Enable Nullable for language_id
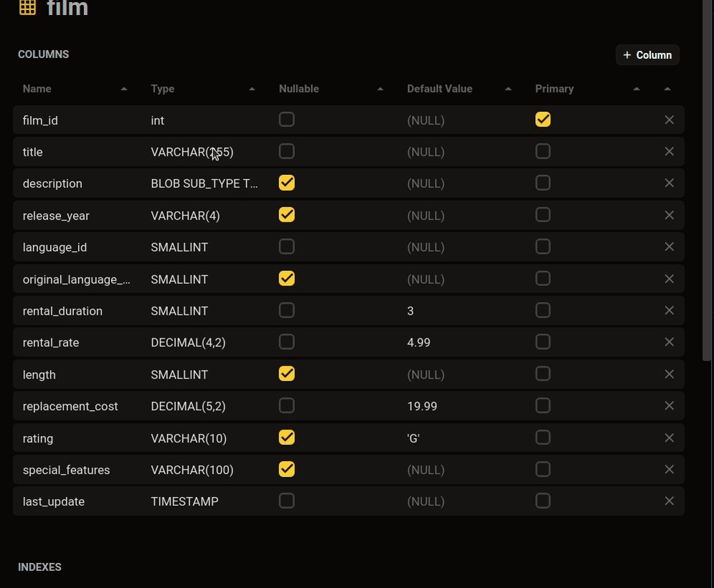Image resolution: width=714 pixels, height=588 pixels. coord(286,247)
